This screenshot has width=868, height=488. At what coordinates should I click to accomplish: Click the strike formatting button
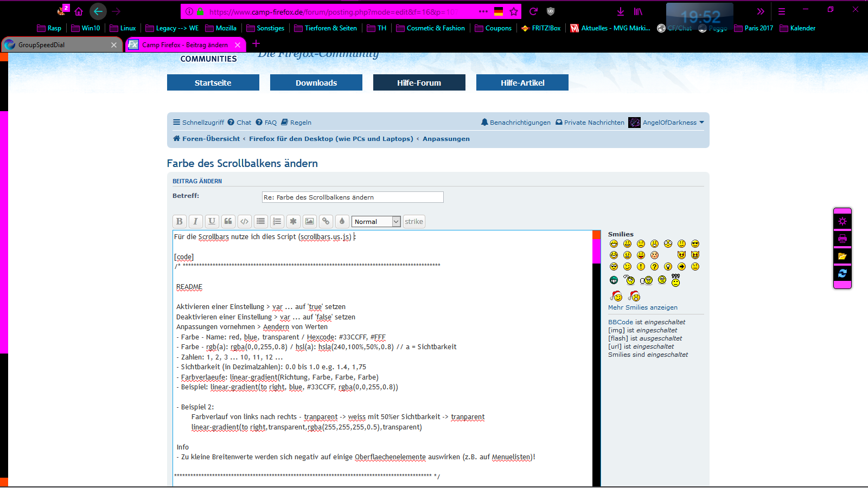(x=413, y=221)
